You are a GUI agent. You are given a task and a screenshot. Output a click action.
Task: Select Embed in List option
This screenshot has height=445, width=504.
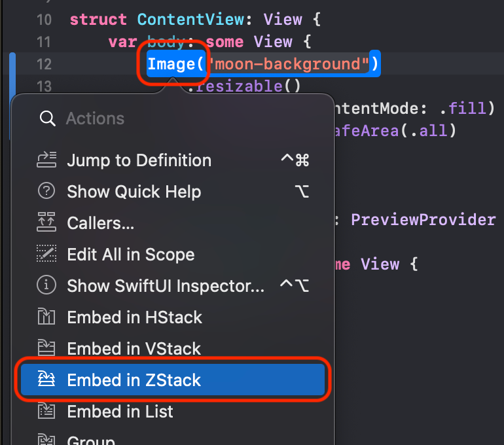pyautogui.click(x=173, y=411)
